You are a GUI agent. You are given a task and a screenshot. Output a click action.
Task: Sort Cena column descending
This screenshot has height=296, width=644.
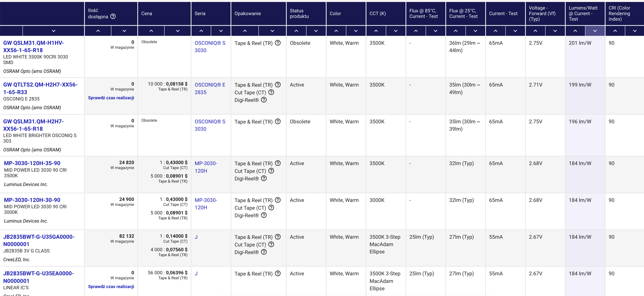[178, 31]
